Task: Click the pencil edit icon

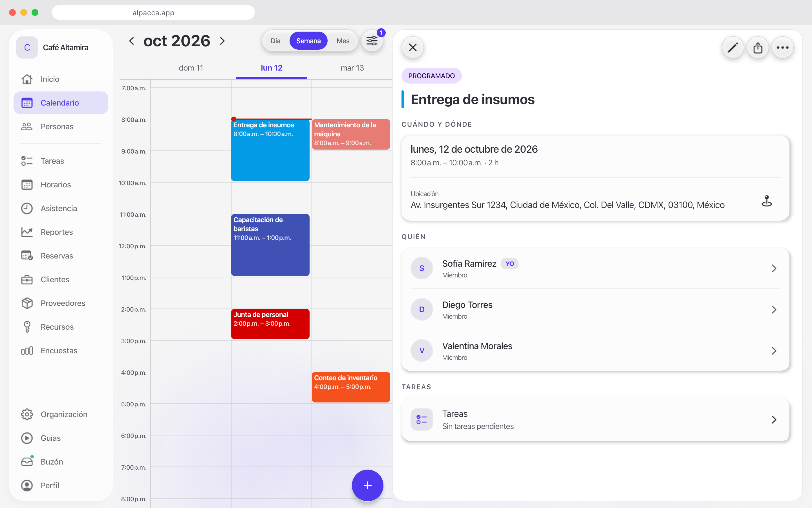Action: [x=733, y=48]
